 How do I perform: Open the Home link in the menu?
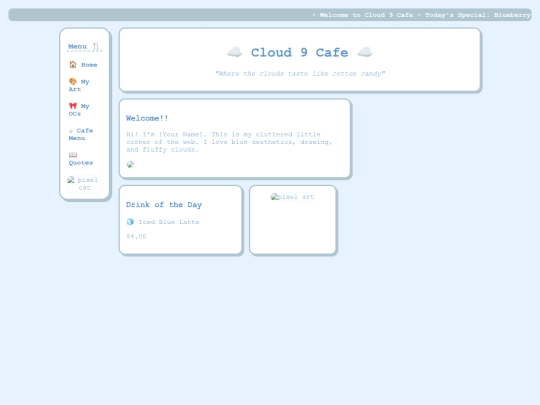point(83,64)
